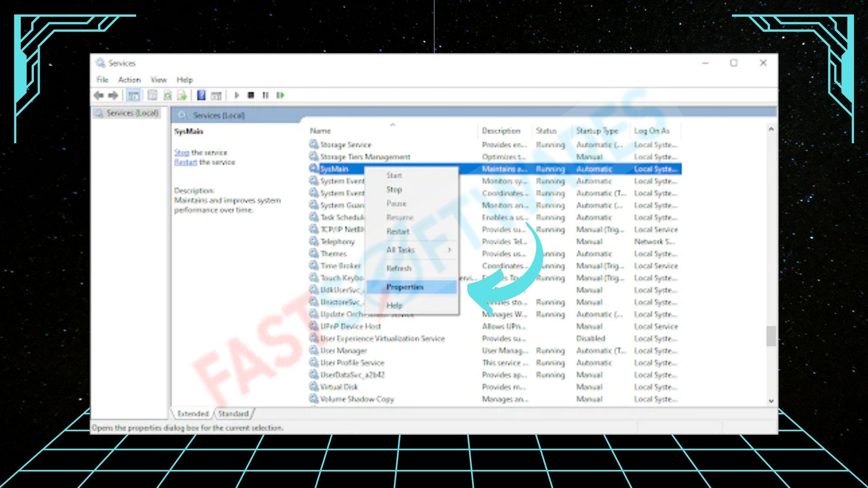Click the Forward arrow in toolbar
The width and height of the screenshot is (868, 488).
click(113, 95)
